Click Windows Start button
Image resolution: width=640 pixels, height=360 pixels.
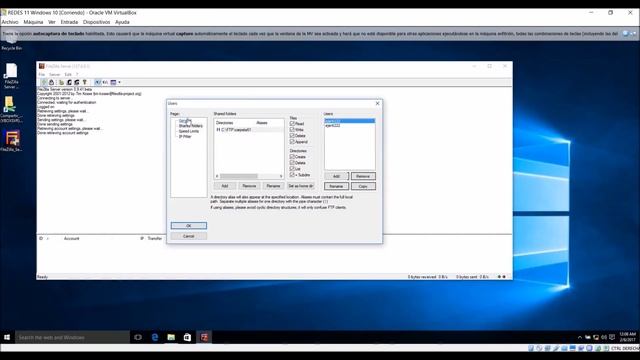coord(7,337)
